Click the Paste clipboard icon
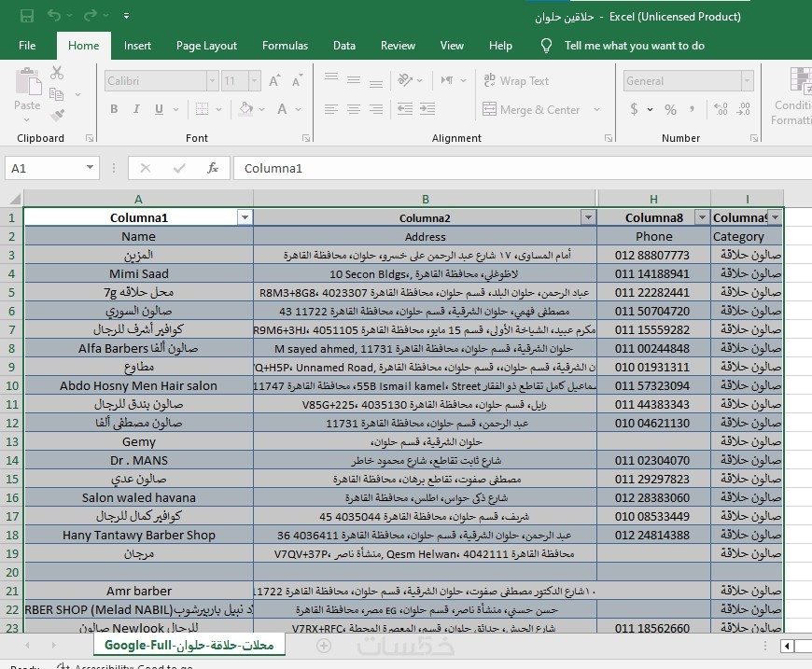This screenshot has width=812, height=669. tap(28, 82)
